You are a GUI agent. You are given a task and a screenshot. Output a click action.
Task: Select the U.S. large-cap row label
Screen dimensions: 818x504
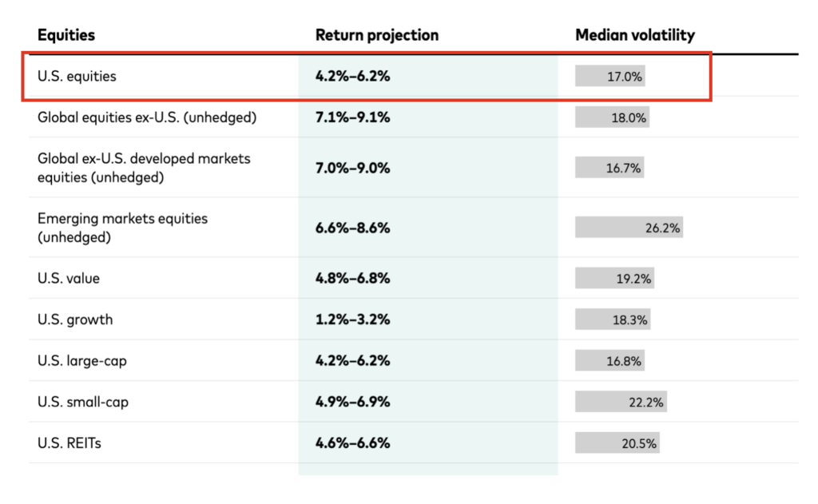pos(82,360)
